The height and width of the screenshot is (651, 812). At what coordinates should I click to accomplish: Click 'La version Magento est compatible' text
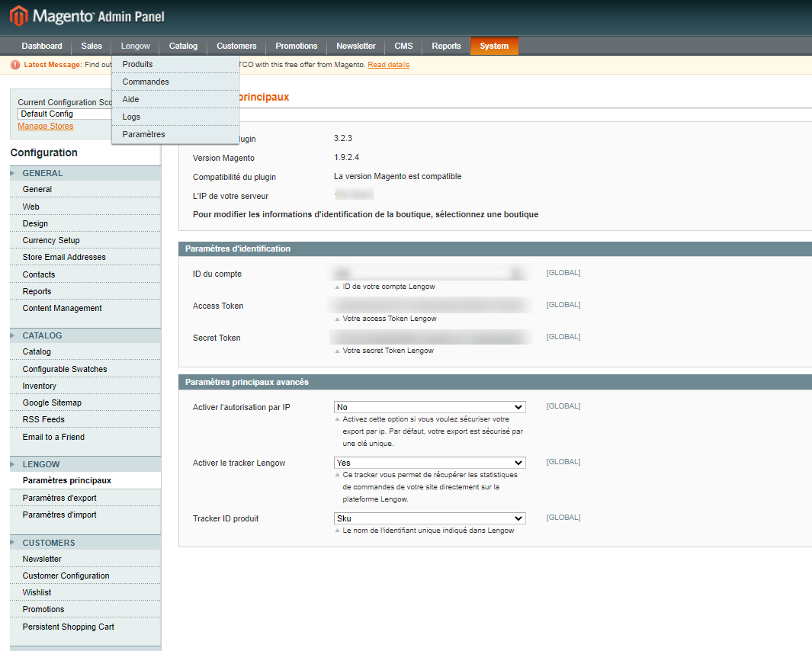[x=398, y=177]
